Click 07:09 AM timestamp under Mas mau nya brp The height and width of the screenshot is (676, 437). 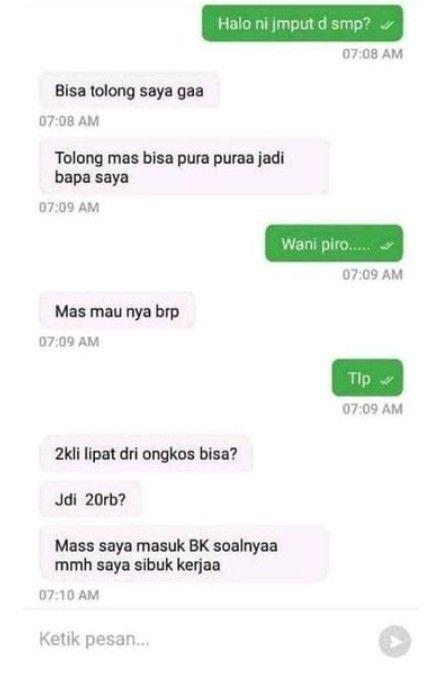click(69, 342)
